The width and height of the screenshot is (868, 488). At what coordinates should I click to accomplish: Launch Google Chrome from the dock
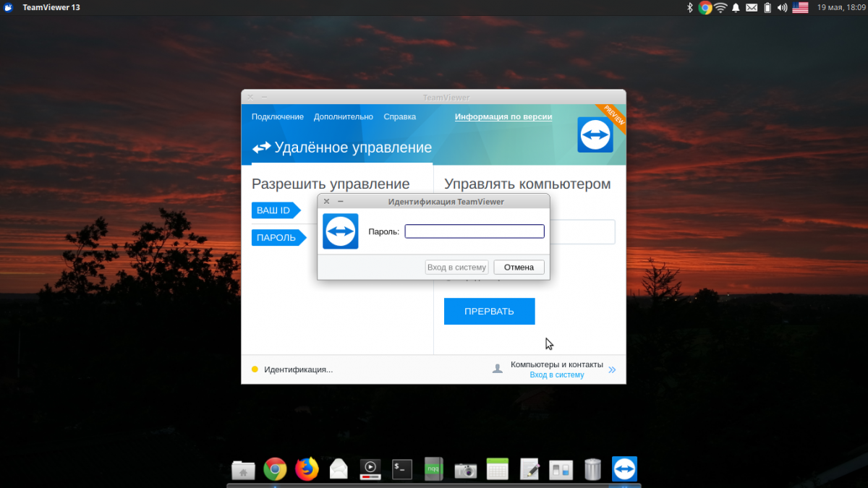pyautogui.click(x=275, y=469)
